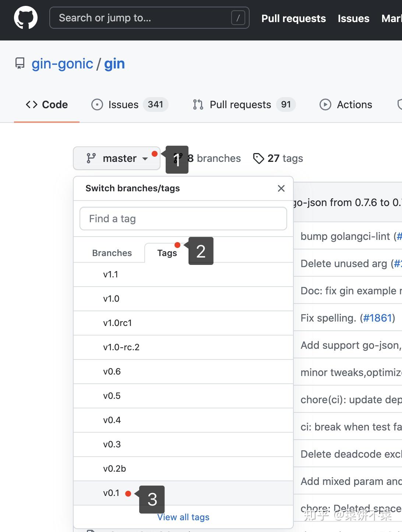This screenshot has height=532, width=402.
Task: Open the #1861 pull request link
Action: pos(377,318)
